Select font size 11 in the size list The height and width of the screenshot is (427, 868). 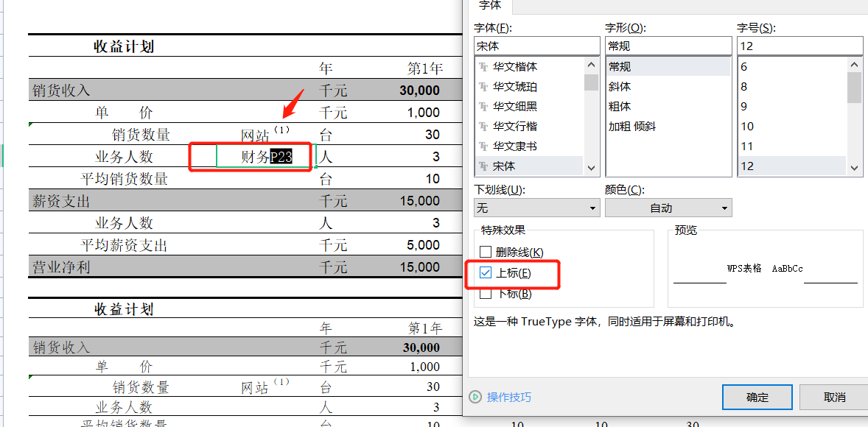(x=747, y=146)
